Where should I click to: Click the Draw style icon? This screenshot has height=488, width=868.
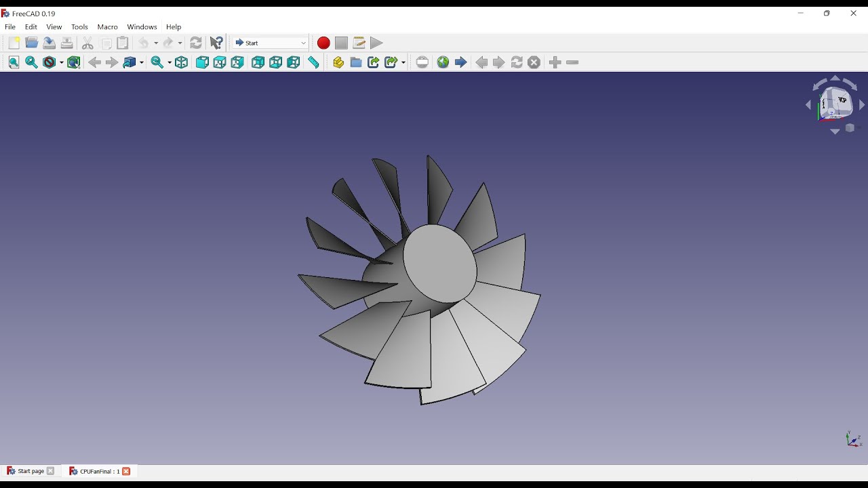pyautogui.click(x=50, y=62)
